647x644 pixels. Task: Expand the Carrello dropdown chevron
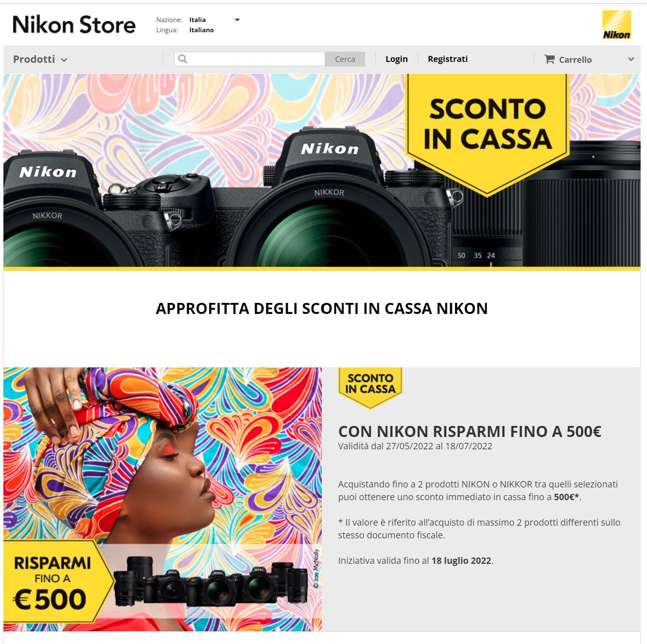pos(631,59)
